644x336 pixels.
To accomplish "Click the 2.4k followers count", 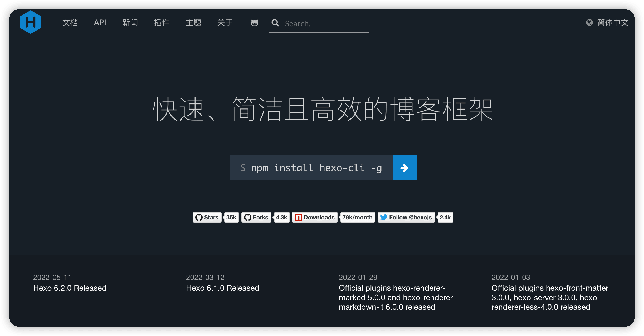I will [x=445, y=217].
